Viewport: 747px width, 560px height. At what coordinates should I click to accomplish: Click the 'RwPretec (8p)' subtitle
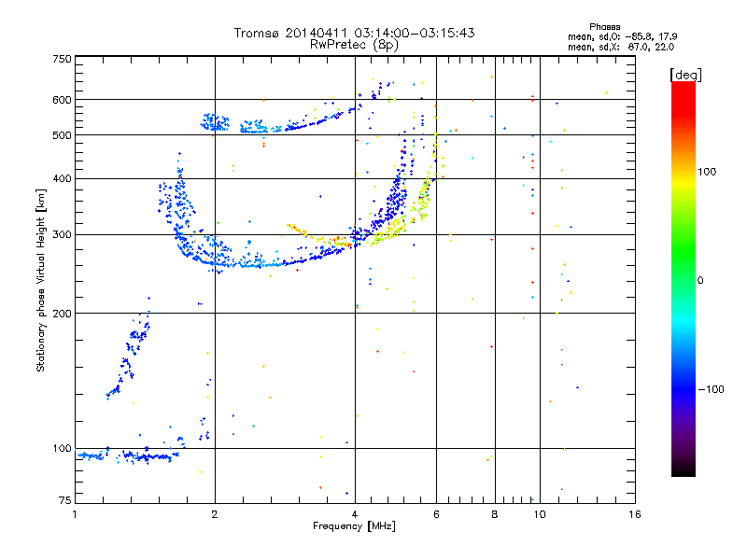(x=354, y=45)
